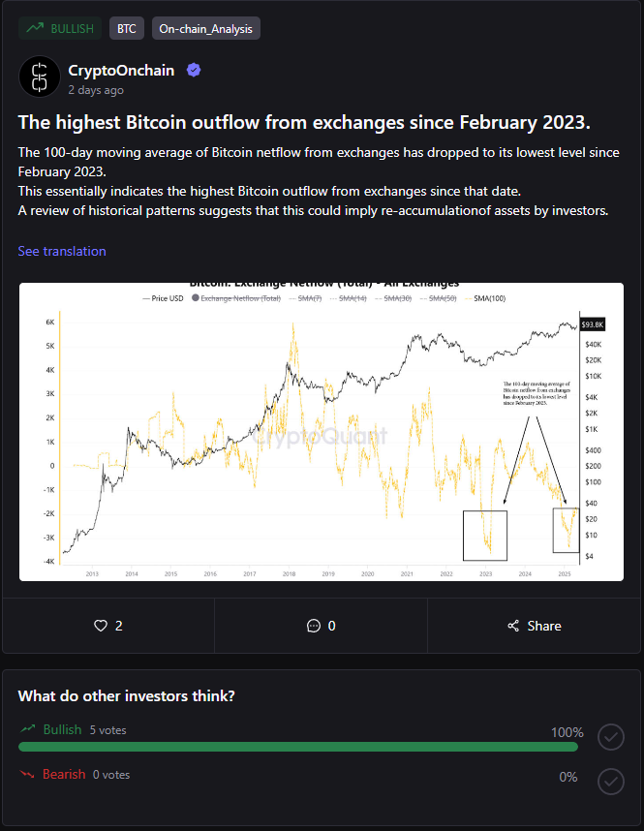Toggle SMA(100) series in chart legend
The image size is (644, 831).
click(x=485, y=298)
